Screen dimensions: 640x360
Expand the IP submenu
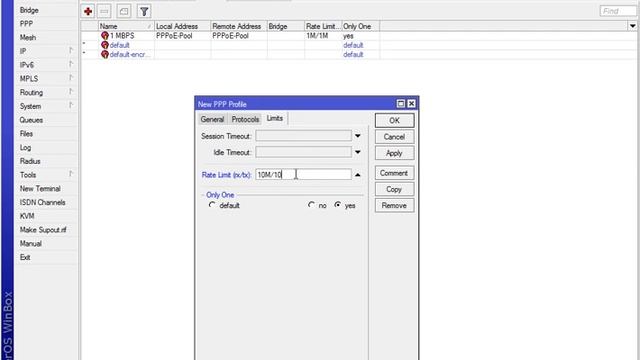point(71,51)
